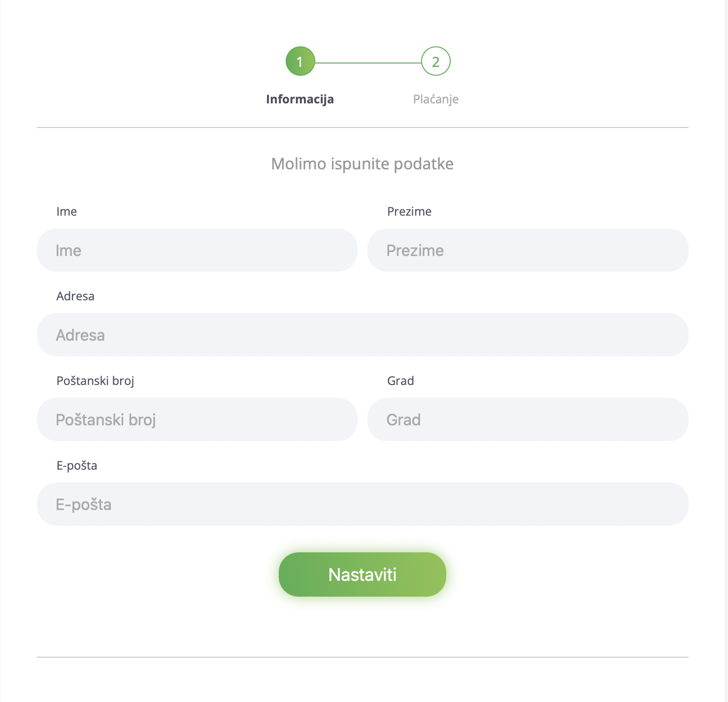Image resolution: width=728 pixels, height=702 pixels.
Task: Click the Prezime label above the field
Action: (409, 212)
